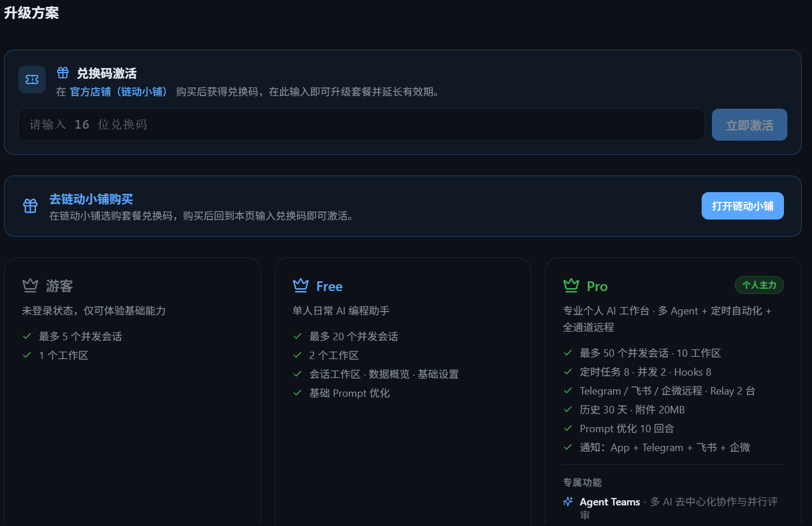
Task: Click the green crown icon of Pro plan
Action: click(x=571, y=285)
